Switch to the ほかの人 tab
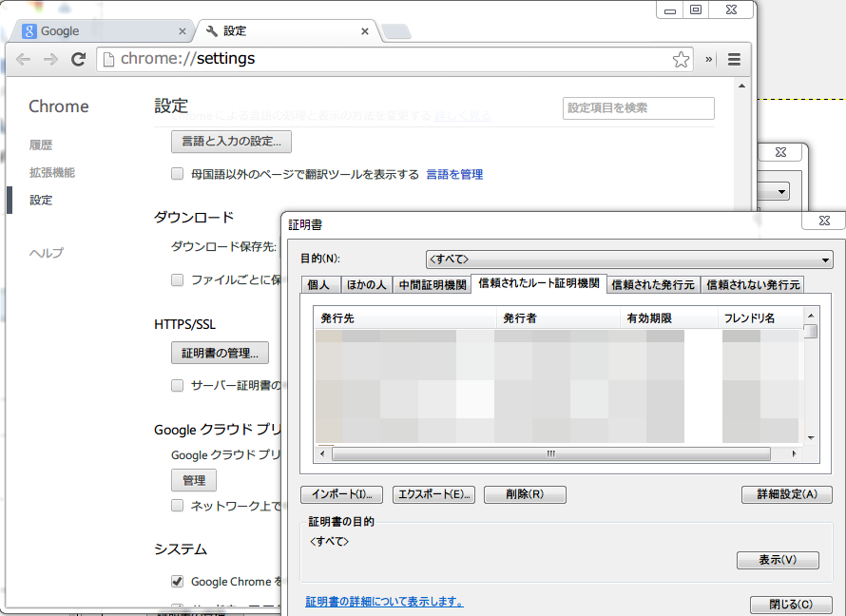Viewport: 846px width, 616px height. 366,285
